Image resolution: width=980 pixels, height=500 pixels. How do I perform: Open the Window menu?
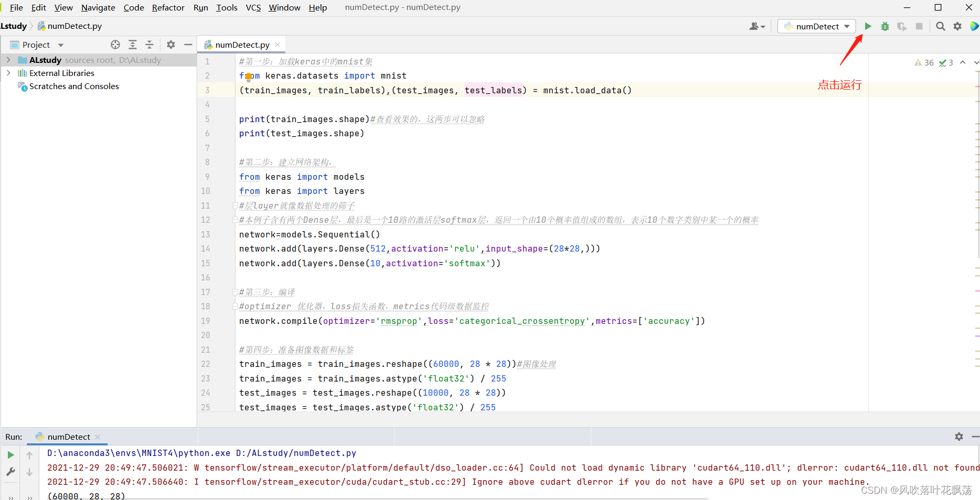click(285, 7)
